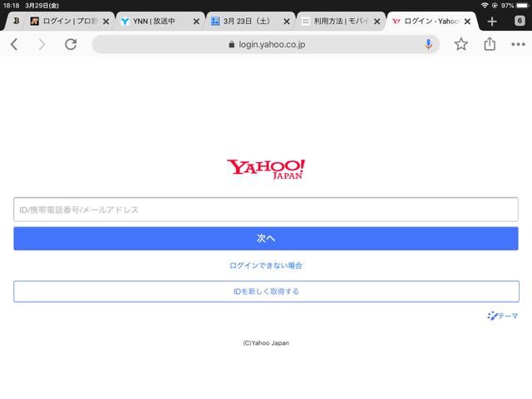The image size is (532, 399).
Task: Tap the lock icon in address bar
Action: pyautogui.click(x=231, y=44)
